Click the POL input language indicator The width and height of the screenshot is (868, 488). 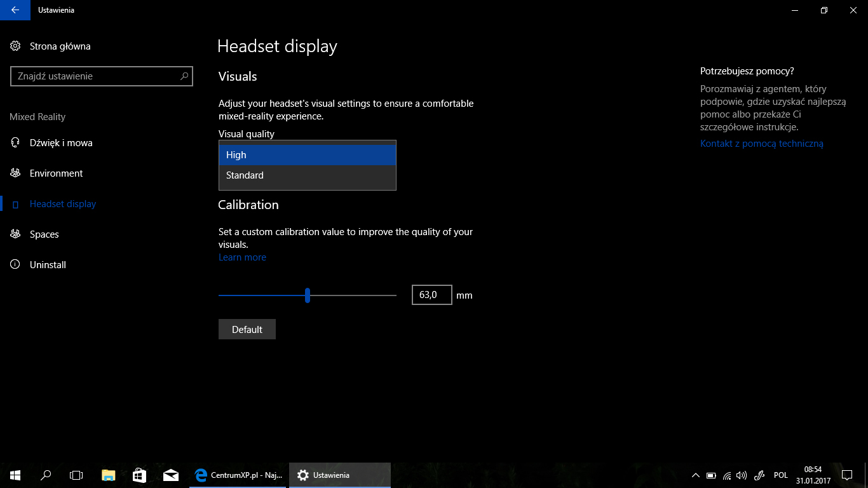pyautogui.click(x=781, y=475)
